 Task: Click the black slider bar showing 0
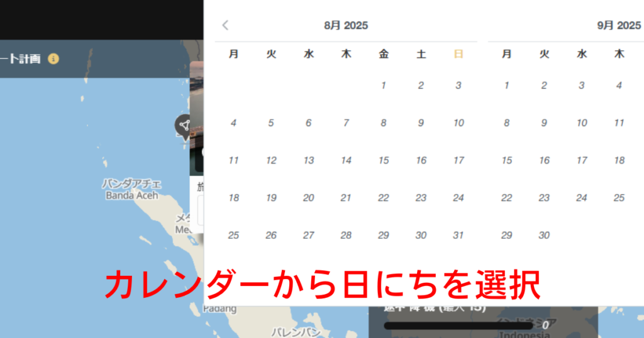(458, 325)
